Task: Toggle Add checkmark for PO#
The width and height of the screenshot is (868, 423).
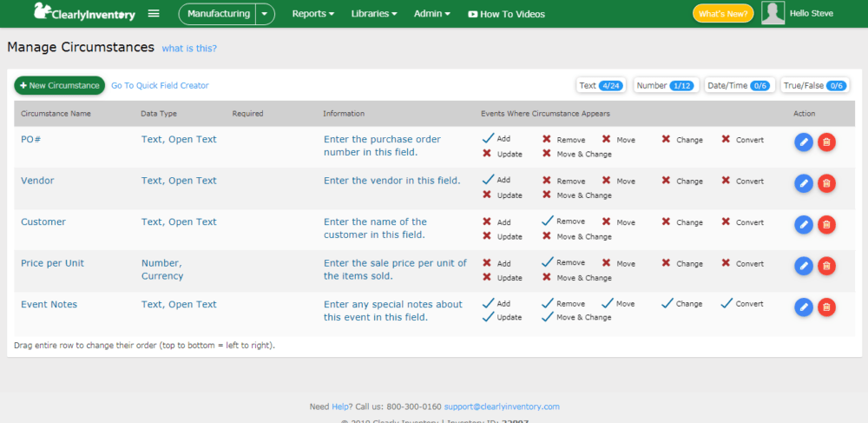Action: [x=488, y=138]
